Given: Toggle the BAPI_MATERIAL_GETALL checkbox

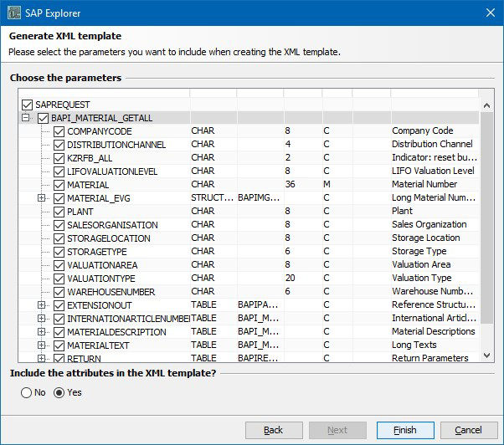Looking at the screenshot, I should coord(43,118).
